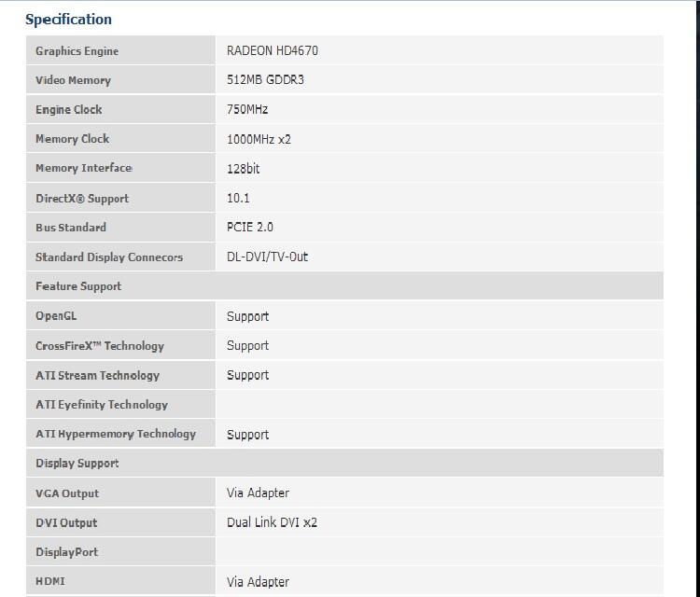Select the ATI Stream Technology label
The image size is (700, 597).
(98, 375)
